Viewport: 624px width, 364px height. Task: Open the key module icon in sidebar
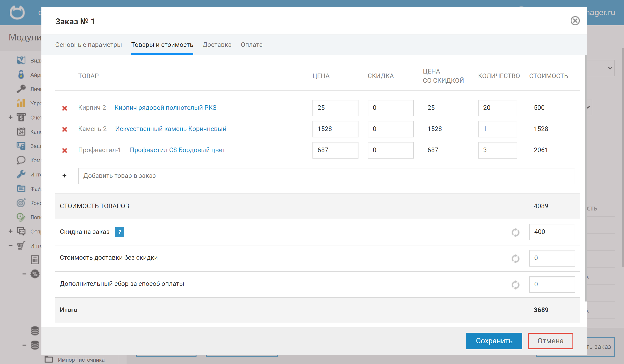pos(21,89)
